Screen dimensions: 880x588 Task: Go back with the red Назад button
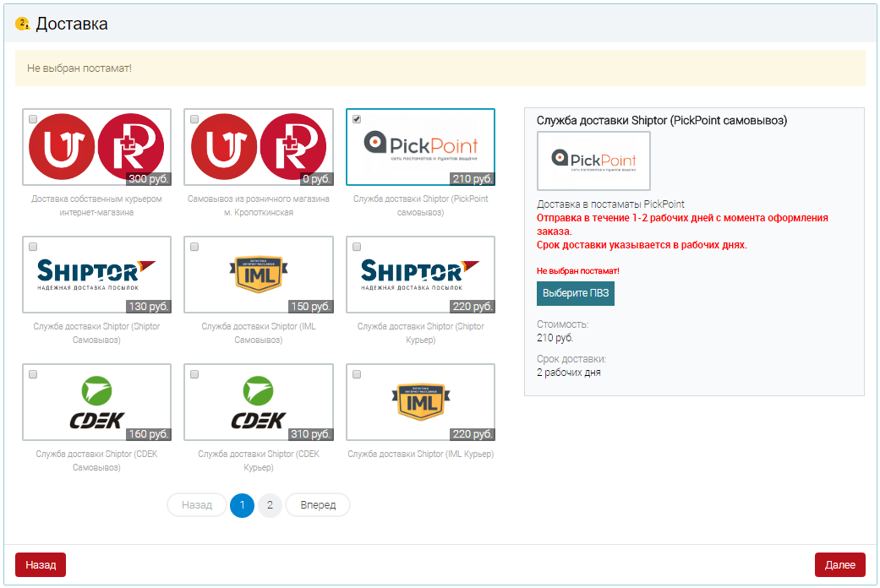click(41, 564)
